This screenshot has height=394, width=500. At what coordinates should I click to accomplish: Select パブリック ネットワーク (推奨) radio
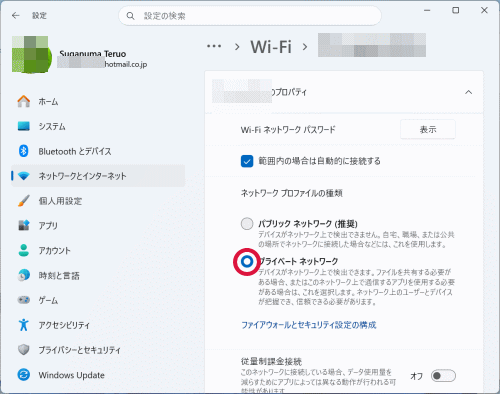pyautogui.click(x=247, y=224)
